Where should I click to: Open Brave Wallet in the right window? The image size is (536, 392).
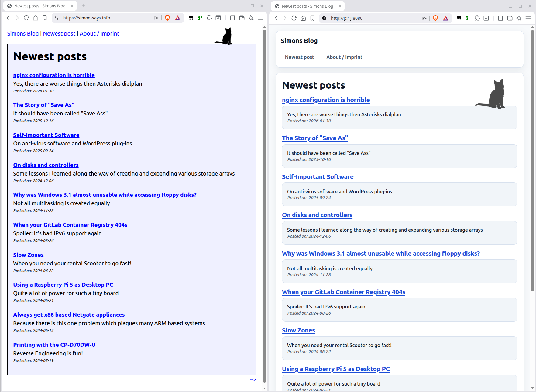point(510,18)
